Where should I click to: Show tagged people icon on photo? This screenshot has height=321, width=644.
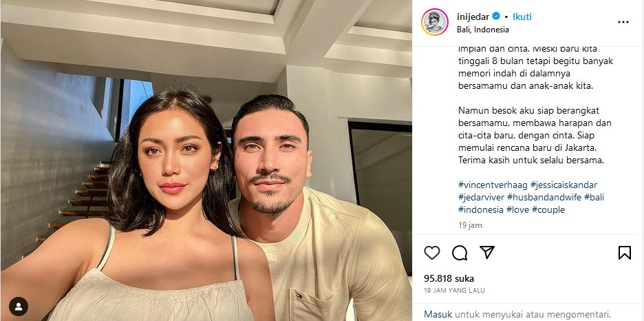[x=19, y=307]
